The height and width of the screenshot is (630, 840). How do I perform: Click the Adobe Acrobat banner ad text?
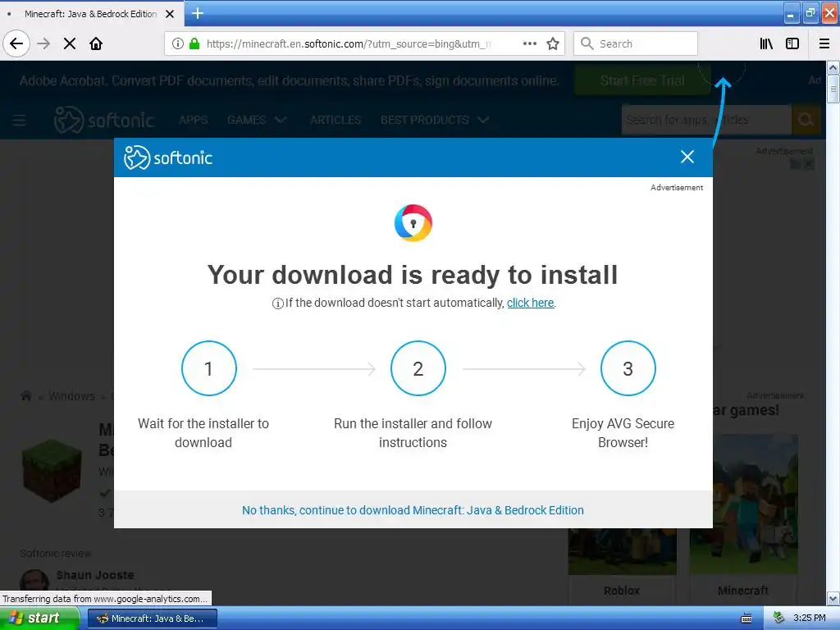point(290,81)
